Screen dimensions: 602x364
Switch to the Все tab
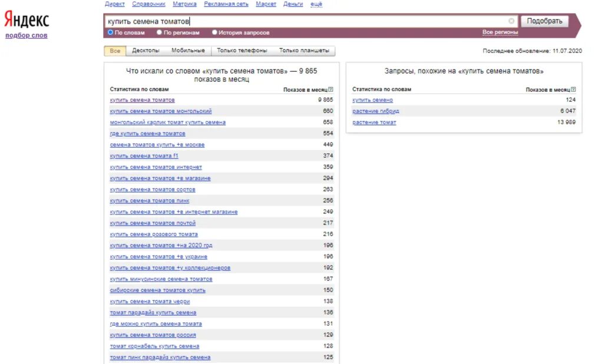pos(115,51)
